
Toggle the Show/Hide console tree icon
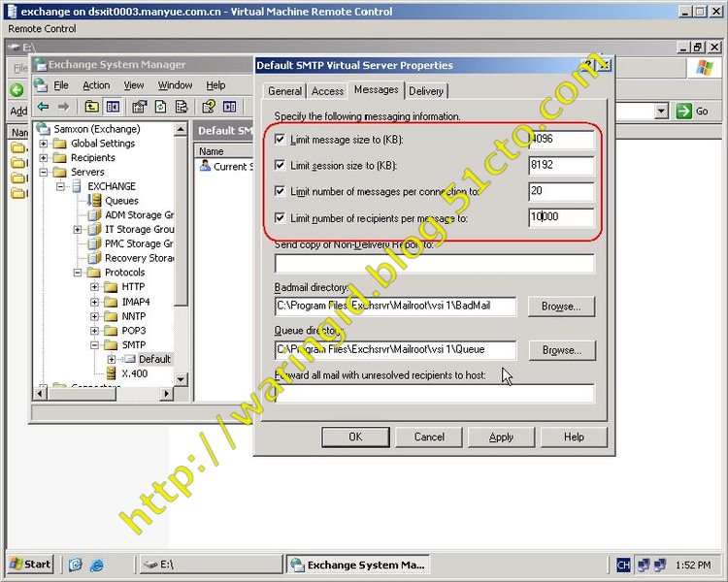click(113, 107)
